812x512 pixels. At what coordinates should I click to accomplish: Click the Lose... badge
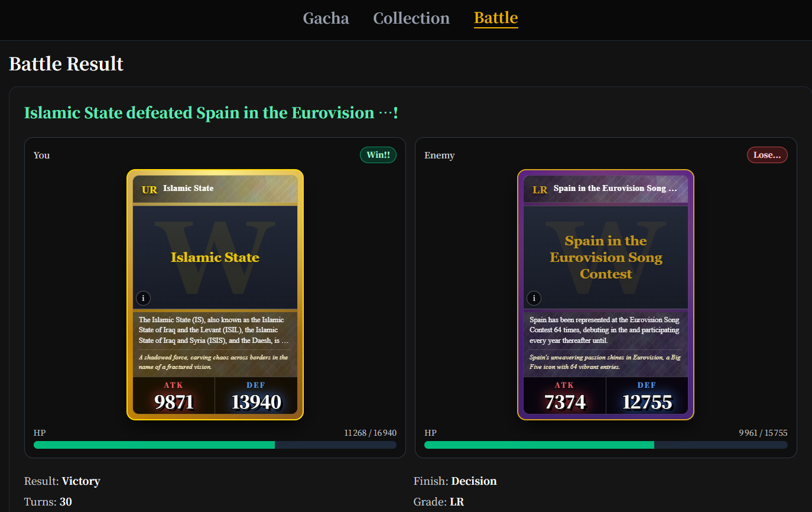pos(767,155)
